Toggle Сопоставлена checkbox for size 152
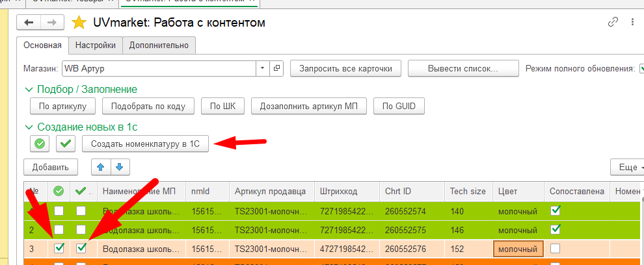This screenshot has height=265, width=644. point(556,248)
